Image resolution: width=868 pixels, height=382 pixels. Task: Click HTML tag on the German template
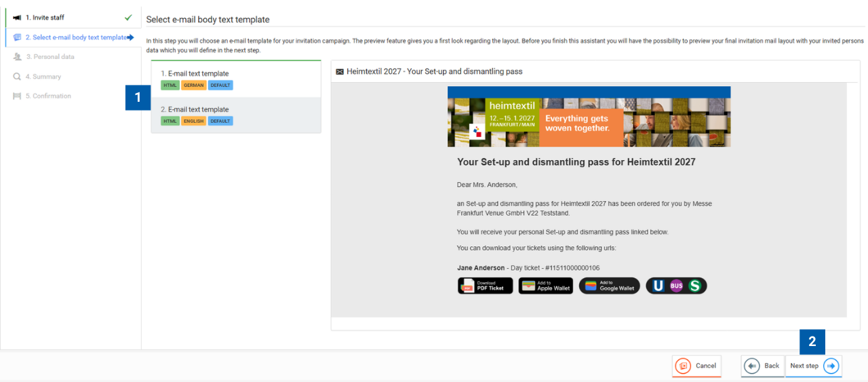(x=170, y=85)
